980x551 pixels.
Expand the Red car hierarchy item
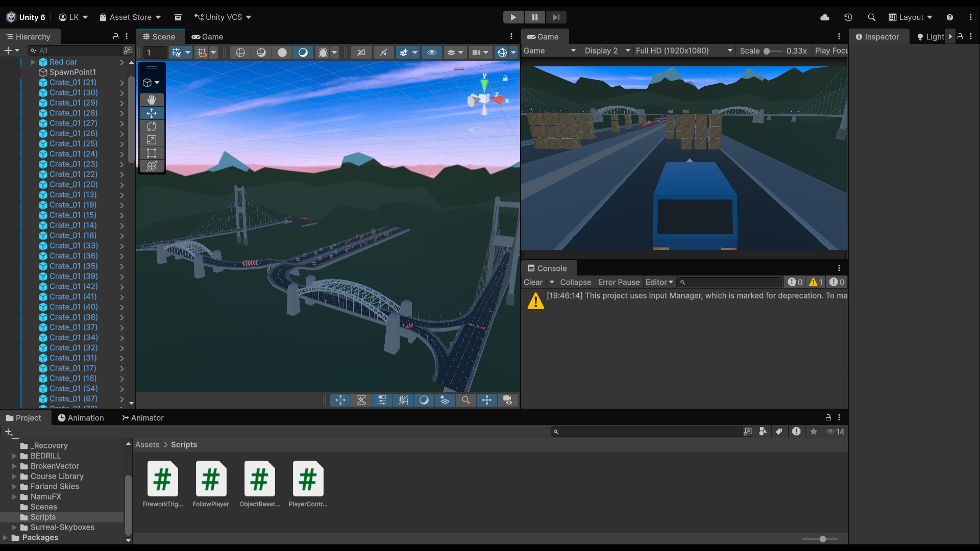[x=33, y=62]
